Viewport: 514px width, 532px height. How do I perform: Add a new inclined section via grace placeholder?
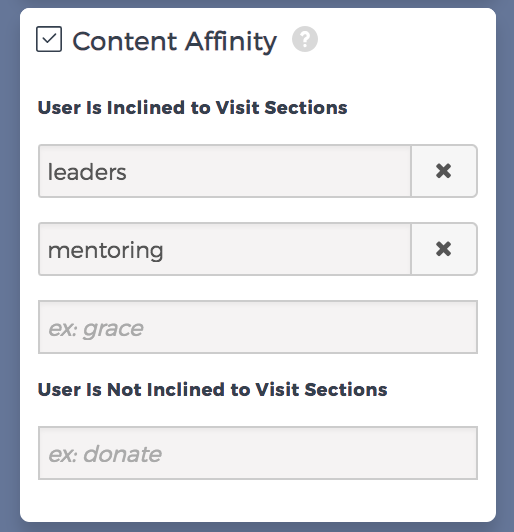pyautogui.click(x=258, y=327)
